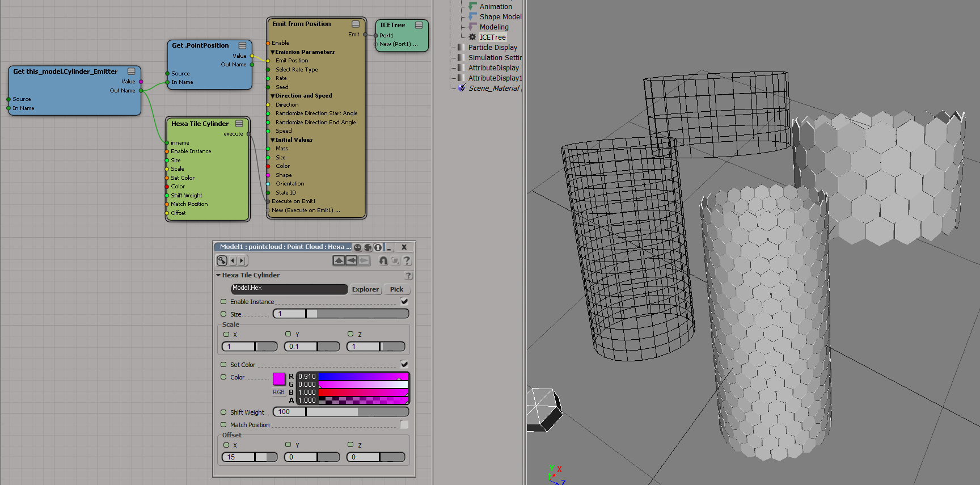Image resolution: width=980 pixels, height=485 pixels.
Task: Collapse the Hexa Tile Cylinder section
Action: click(218, 275)
